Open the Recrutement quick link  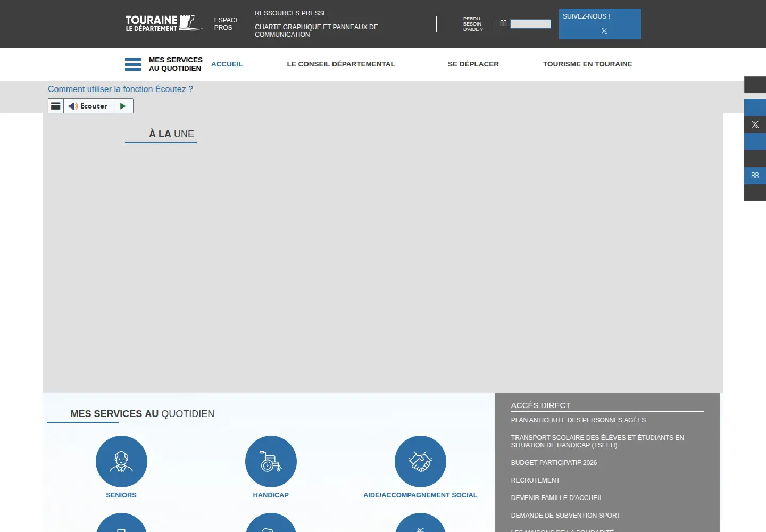click(536, 480)
